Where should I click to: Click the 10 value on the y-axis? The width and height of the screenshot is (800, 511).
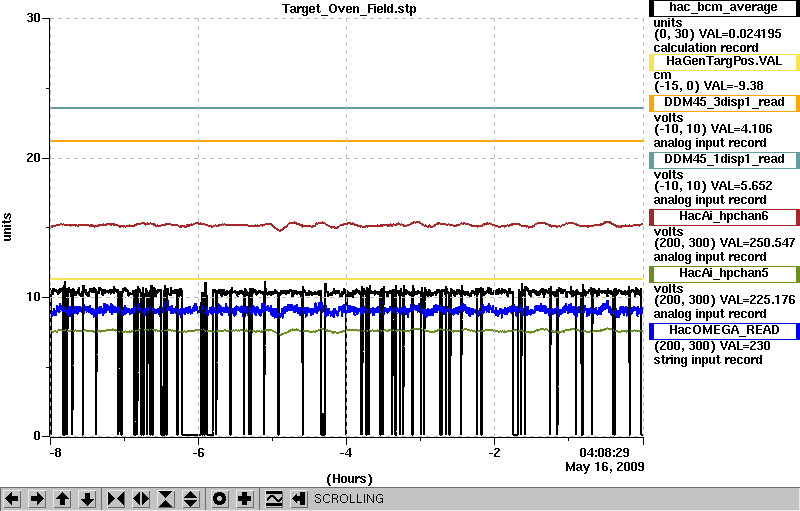click(34, 297)
